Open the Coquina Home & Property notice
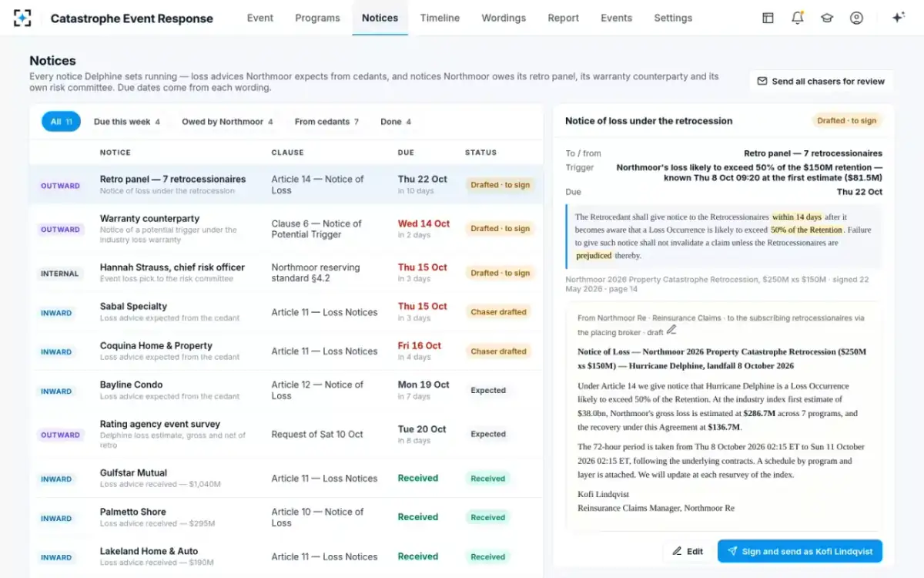Screen dimensions: 924x578 [x=286, y=351]
